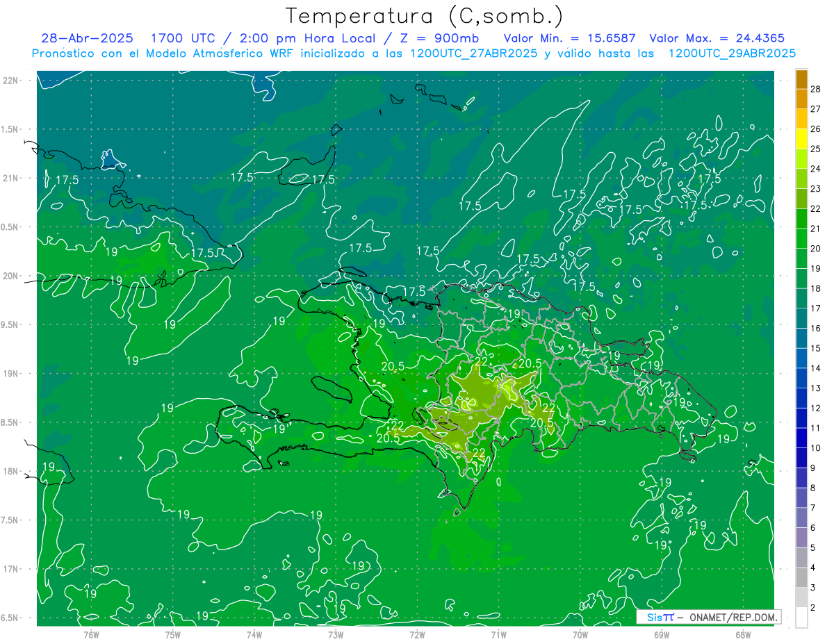This screenshot has height=644, width=834.
Task: Click the 'ONAMET/REP.DOM.' credit label
Action: pos(733,617)
